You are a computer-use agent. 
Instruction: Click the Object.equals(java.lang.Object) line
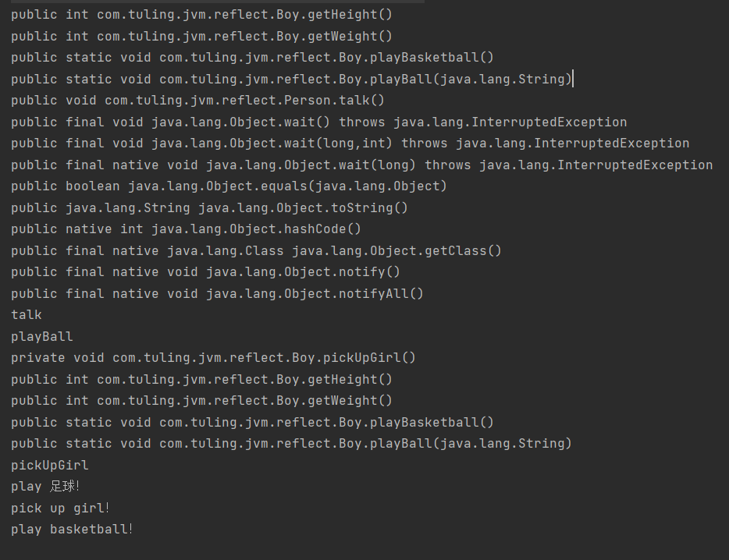229,186
